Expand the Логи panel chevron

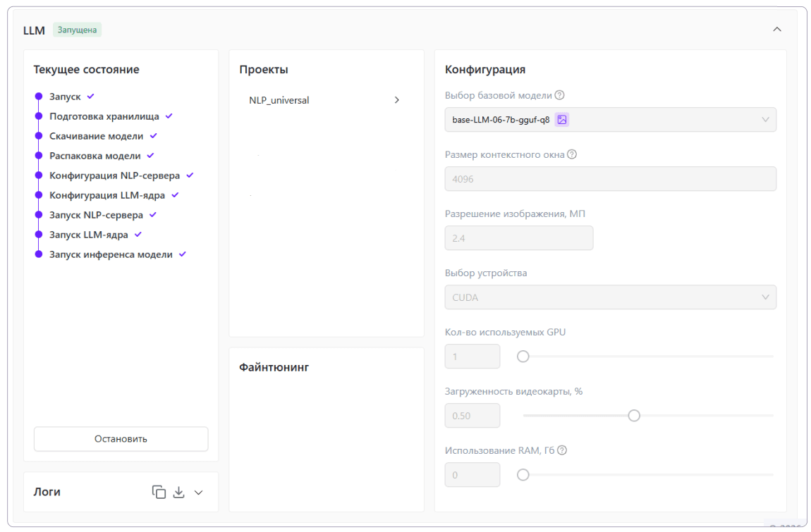click(x=199, y=493)
